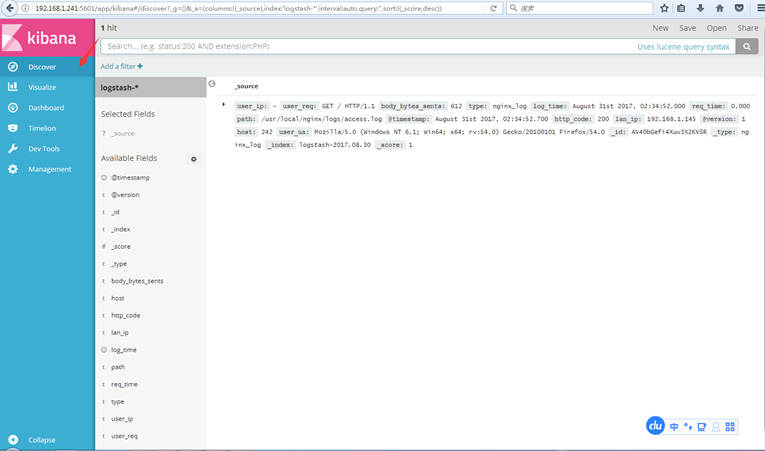The width and height of the screenshot is (765, 451).
Task: Open Dev Tools from the sidebar
Action: 47,149
